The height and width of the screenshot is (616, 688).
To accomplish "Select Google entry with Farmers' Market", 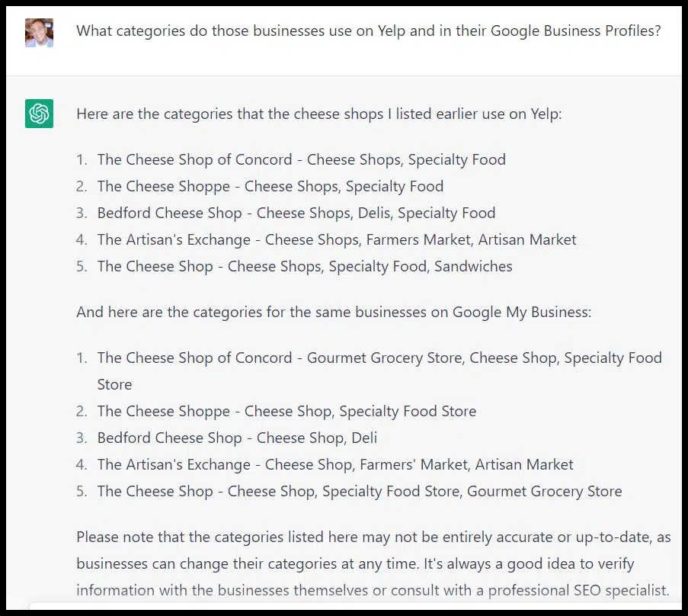I will point(335,464).
